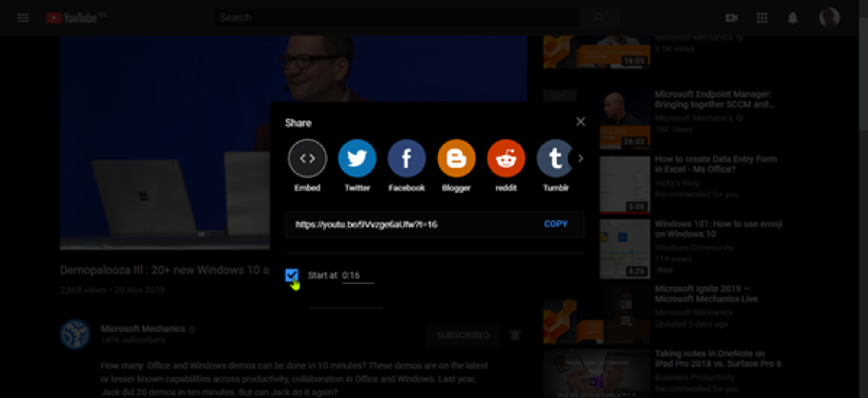The height and width of the screenshot is (398, 868).
Task: Open the Windows 101 emoji video thumbnail
Action: coord(625,249)
